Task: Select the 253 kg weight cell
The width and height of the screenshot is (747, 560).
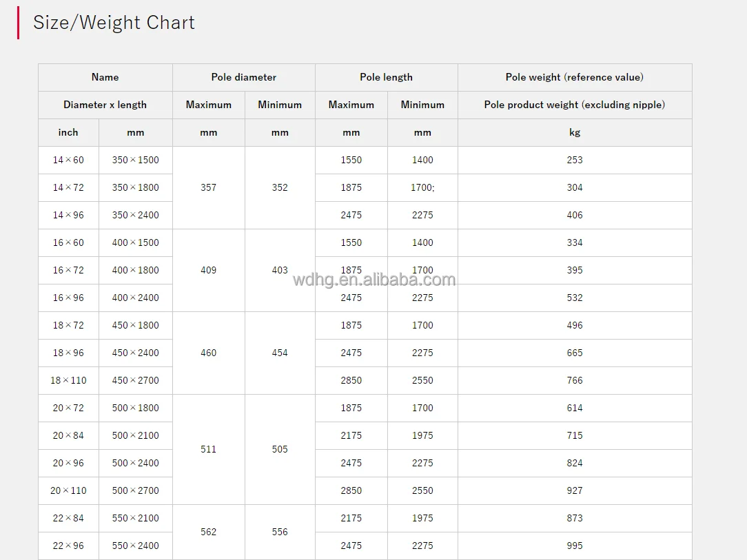Action: tap(574, 160)
